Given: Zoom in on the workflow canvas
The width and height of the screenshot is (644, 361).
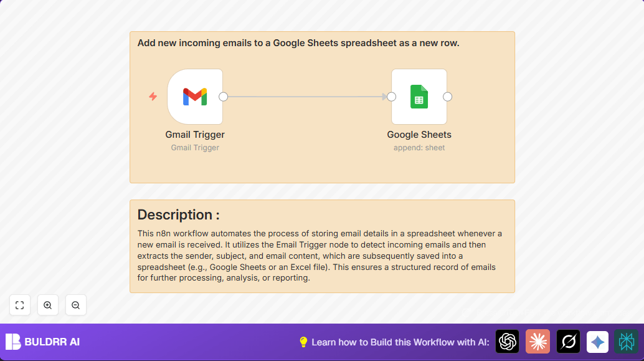Looking at the screenshot, I should coord(47,305).
